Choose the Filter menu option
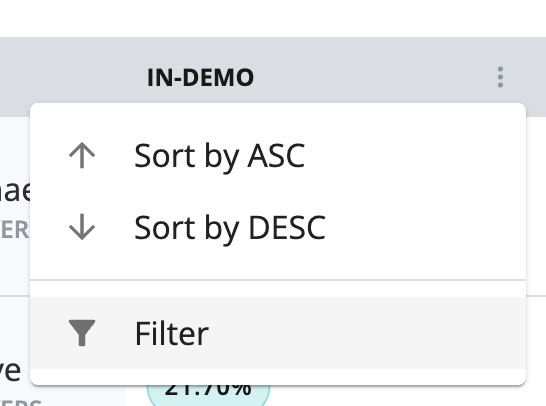The image size is (546, 406). (x=278, y=333)
